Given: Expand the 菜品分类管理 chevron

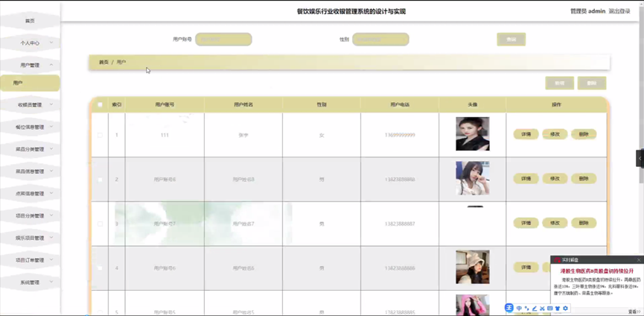Looking at the screenshot, I should pos(51,149).
